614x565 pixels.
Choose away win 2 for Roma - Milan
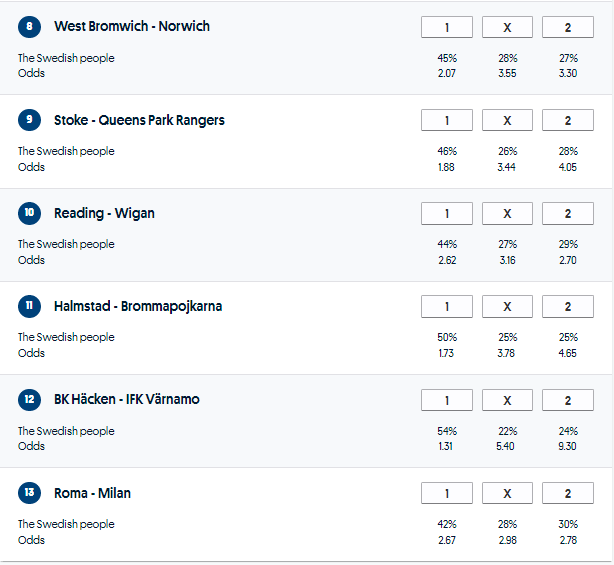tap(567, 493)
